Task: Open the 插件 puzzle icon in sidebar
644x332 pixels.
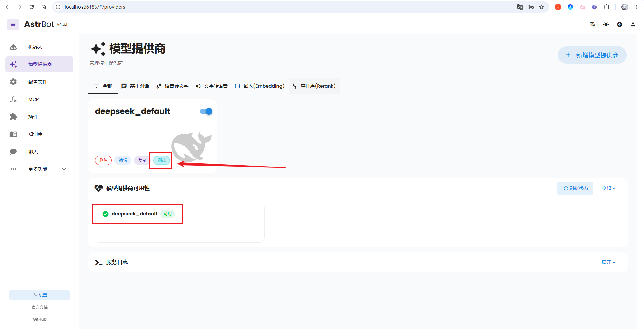Action: click(x=13, y=117)
